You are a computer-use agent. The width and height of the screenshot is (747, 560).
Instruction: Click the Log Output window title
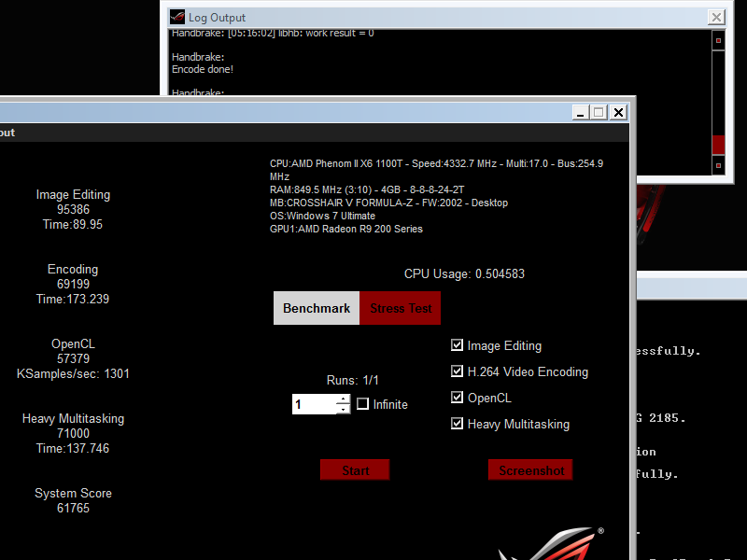pos(217,18)
